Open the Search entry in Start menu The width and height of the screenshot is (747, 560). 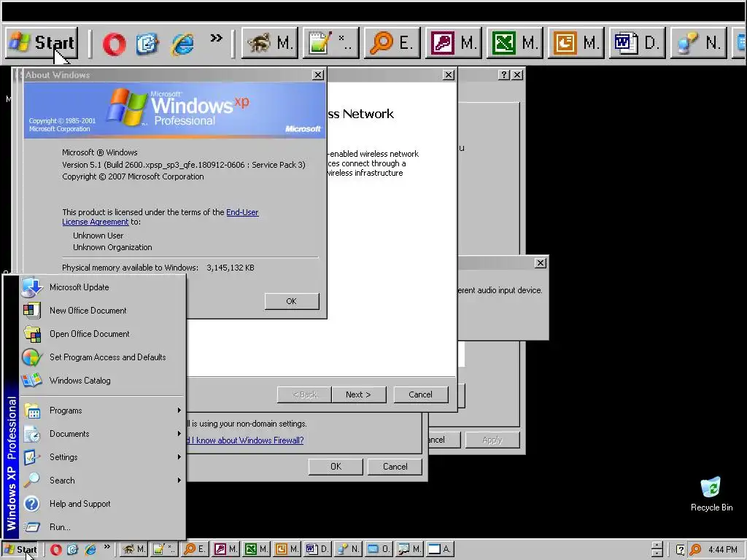coord(102,481)
